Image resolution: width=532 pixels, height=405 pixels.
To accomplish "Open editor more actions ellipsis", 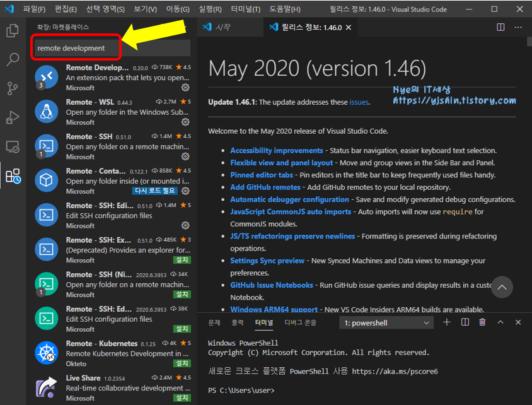I will point(518,27).
